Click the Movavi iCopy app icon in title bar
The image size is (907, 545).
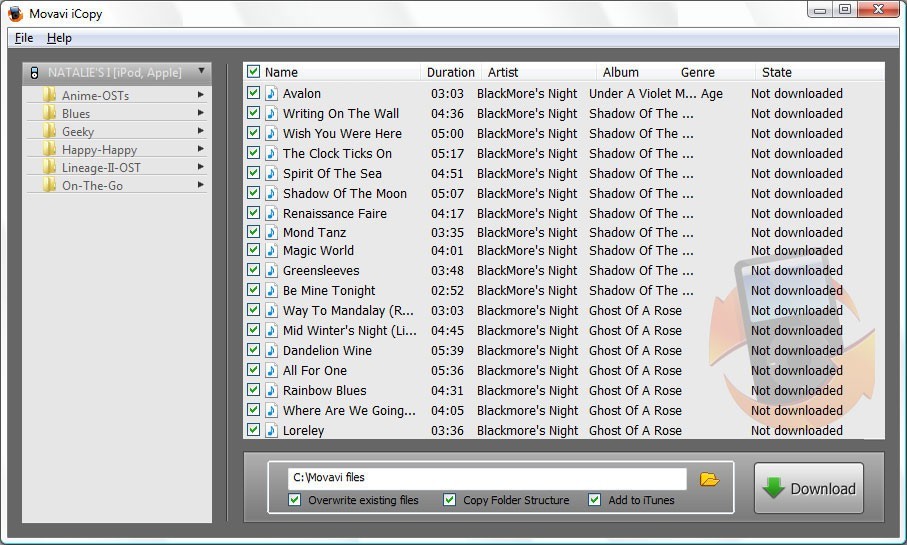point(15,13)
